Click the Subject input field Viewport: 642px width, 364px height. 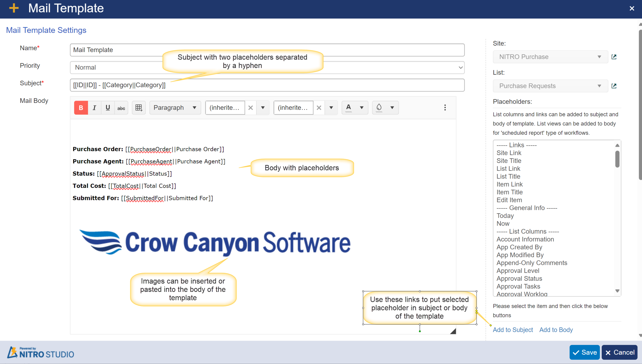pyautogui.click(x=267, y=85)
